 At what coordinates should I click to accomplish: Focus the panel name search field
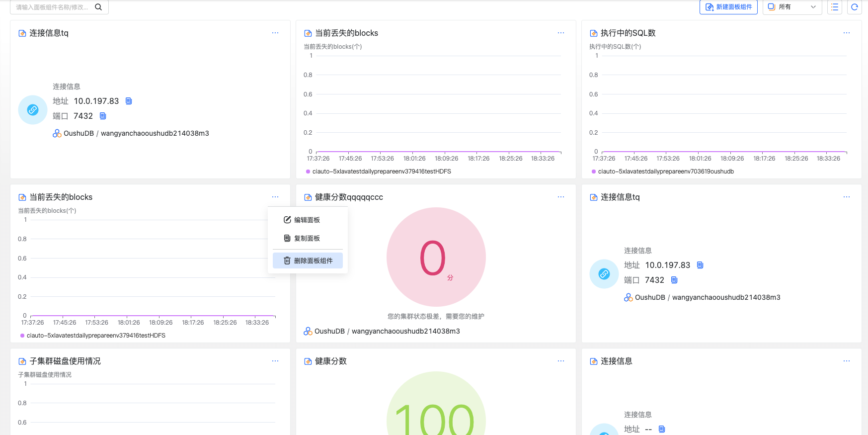click(52, 7)
